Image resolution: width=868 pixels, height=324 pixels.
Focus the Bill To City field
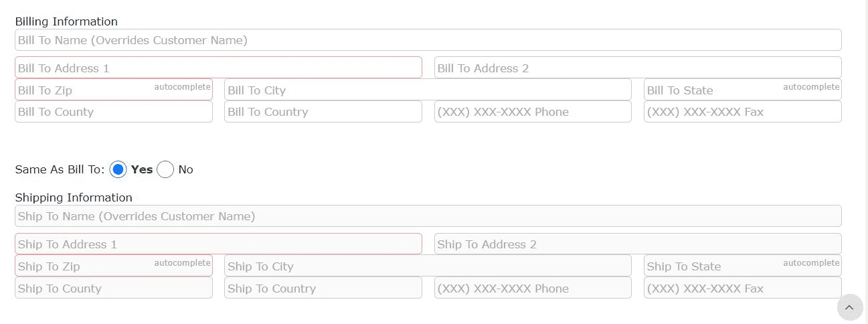point(428,90)
